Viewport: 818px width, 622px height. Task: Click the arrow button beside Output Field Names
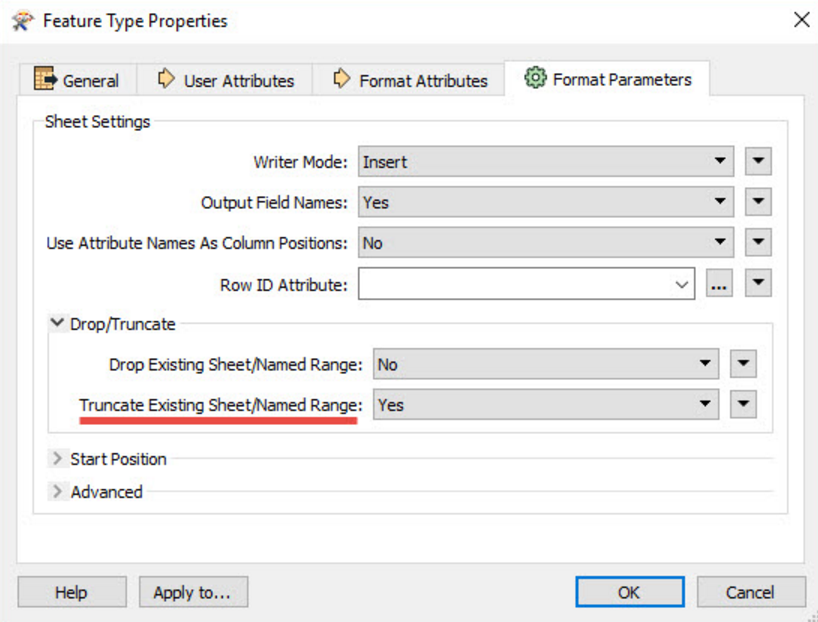coord(758,202)
